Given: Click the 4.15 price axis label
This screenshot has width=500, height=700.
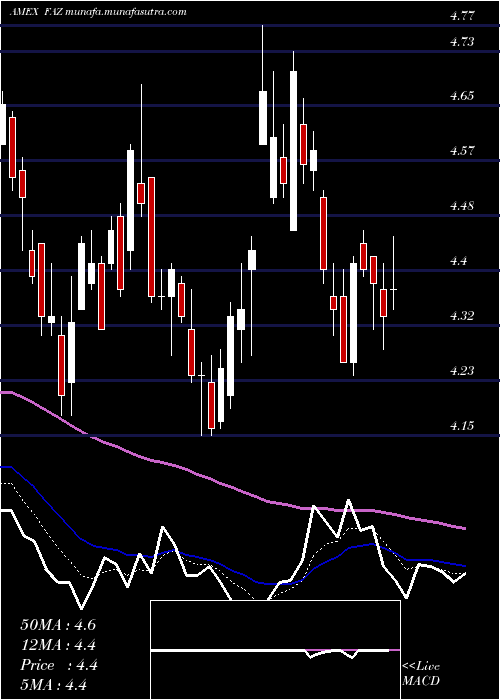Looking at the screenshot, I should (x=462, y=426).
